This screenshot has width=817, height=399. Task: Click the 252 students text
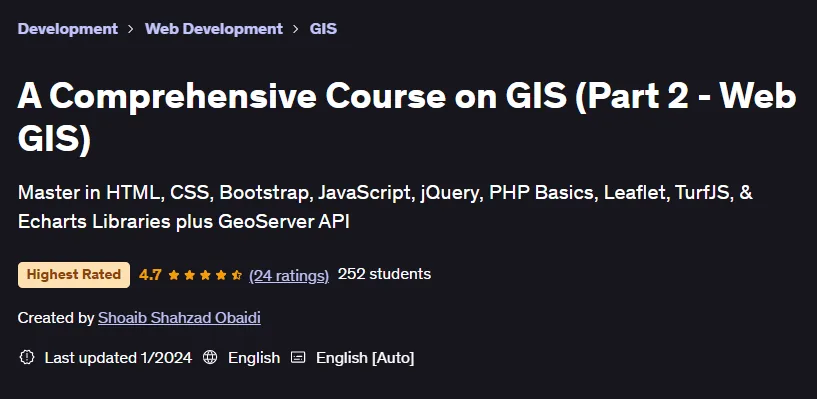tap(384, 274)
